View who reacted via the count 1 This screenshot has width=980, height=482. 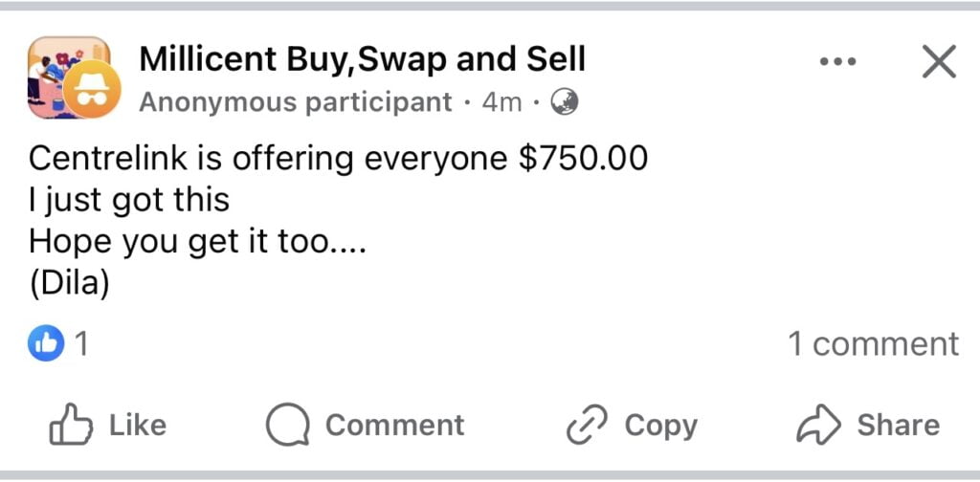tap(80, 344)
